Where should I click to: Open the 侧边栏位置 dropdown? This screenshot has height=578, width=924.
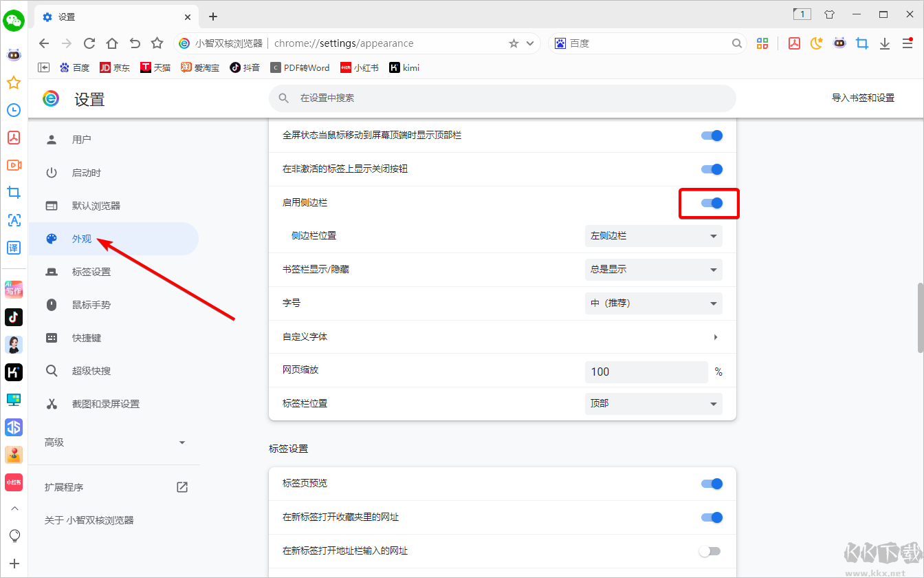[x=653, y=235]
